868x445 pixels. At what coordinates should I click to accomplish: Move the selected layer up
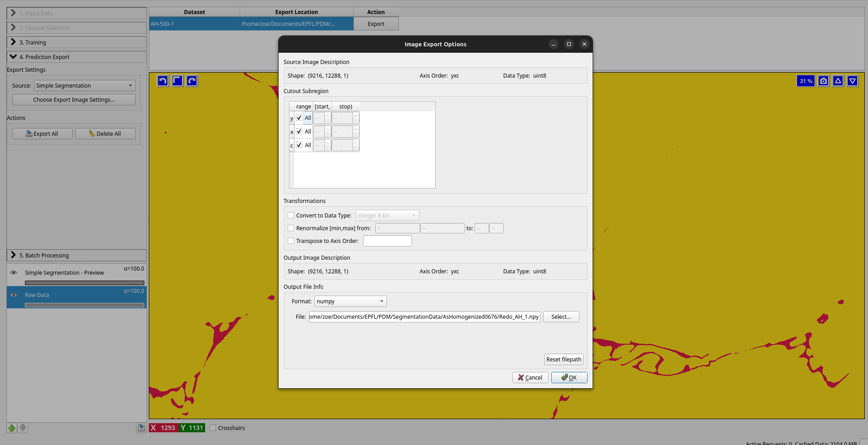coord(11,428)
